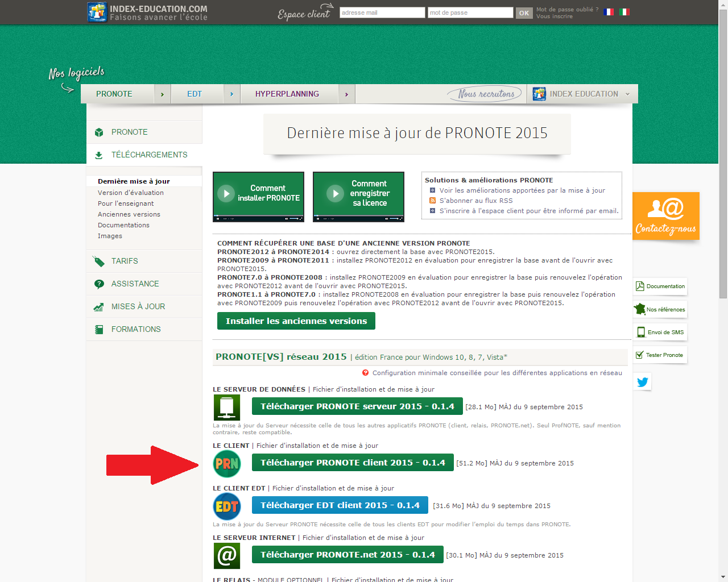
Task: Click the green PRN client icon
Action: [227, 464]
